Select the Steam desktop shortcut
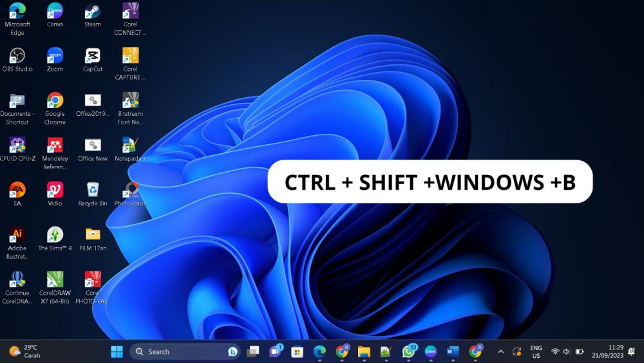The image size is (644, 363). pos(92,15)
